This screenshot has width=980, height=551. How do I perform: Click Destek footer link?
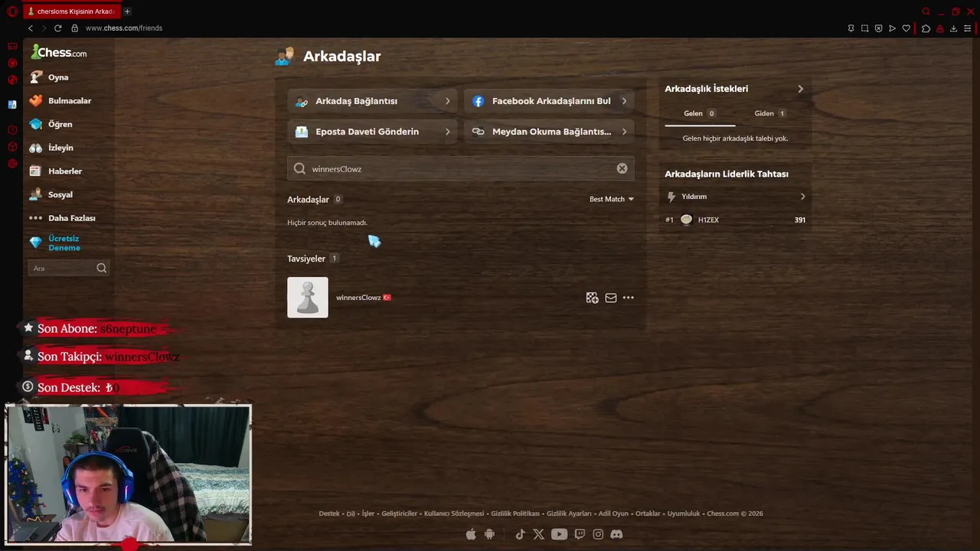(329, 514)
